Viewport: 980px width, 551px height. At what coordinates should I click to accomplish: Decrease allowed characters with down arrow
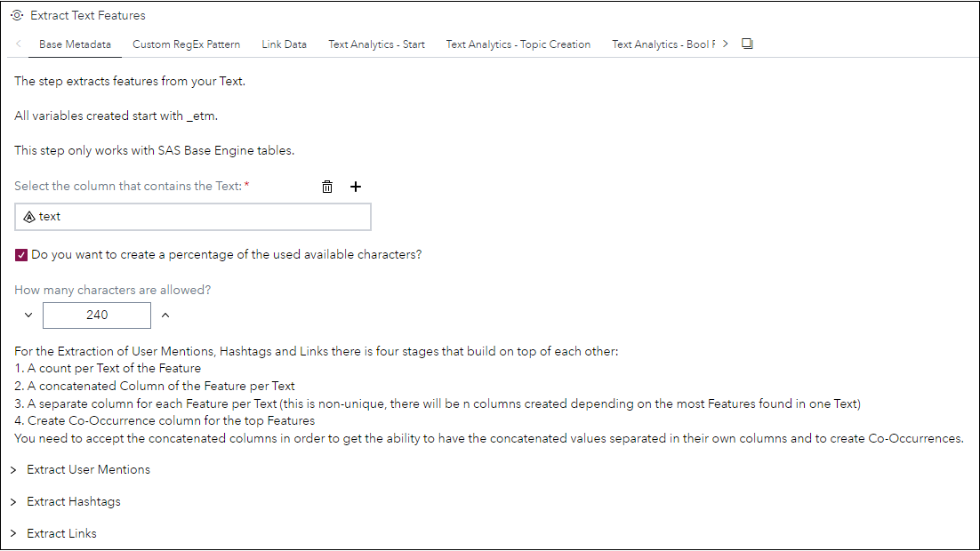tap(28, 315)
